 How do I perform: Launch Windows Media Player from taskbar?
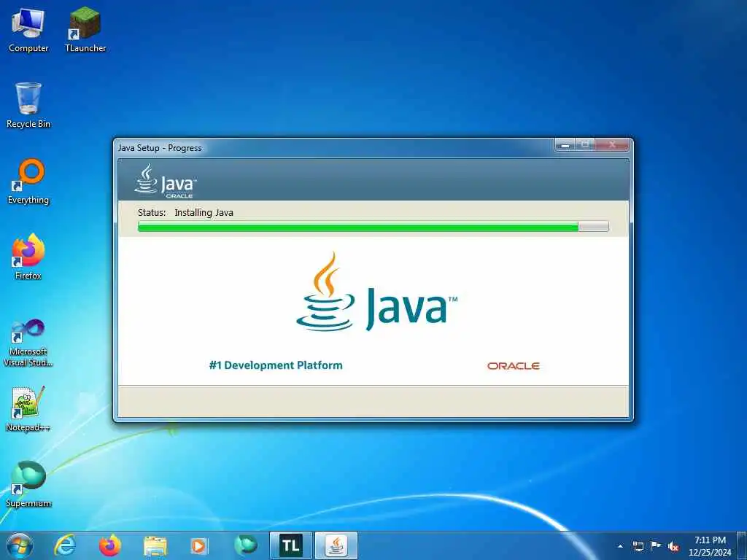[x=199, y=546]
